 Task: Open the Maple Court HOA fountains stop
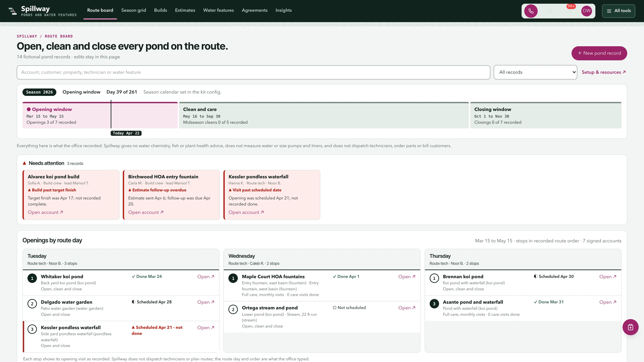pos(407,277)
